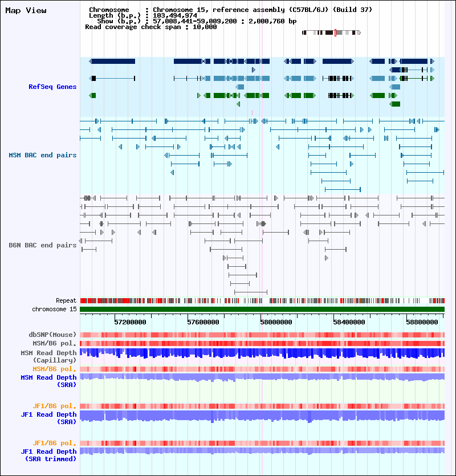The image size is (456, 476).
Task: Click the Map View heading
Action: 26,11
